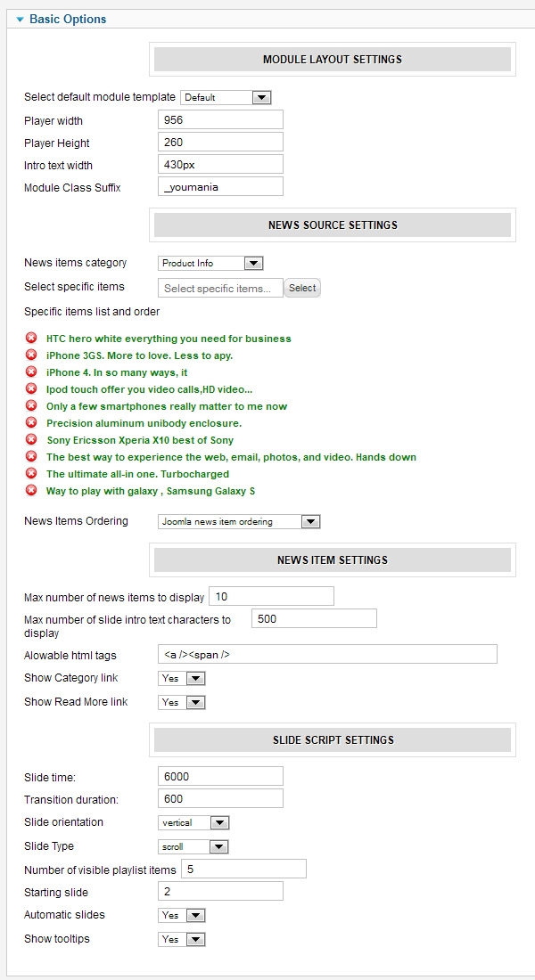Open the default module template dropdown
535x980 pixels.
point(226,97)
